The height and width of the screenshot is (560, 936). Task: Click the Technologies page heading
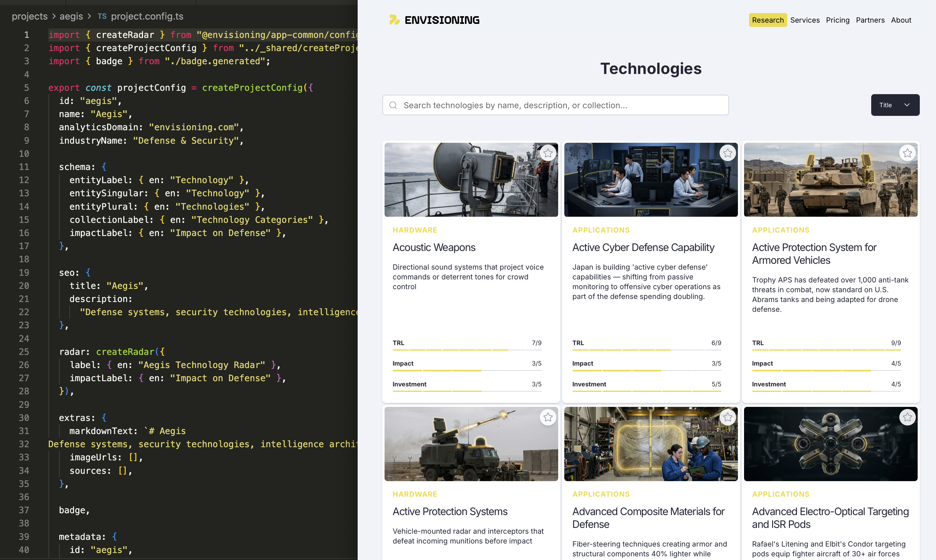(651, 69)
